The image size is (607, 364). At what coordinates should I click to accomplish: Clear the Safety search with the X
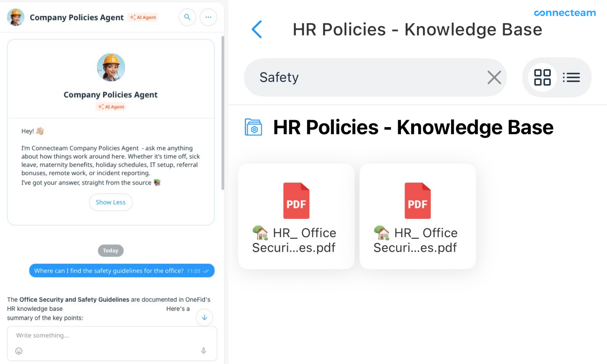click(494, 77)
